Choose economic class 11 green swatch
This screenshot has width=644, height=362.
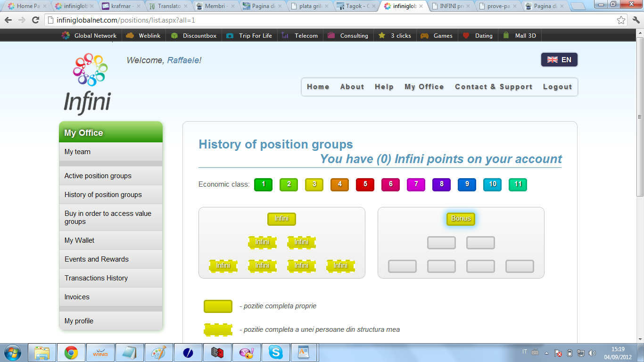click(518, 184)
